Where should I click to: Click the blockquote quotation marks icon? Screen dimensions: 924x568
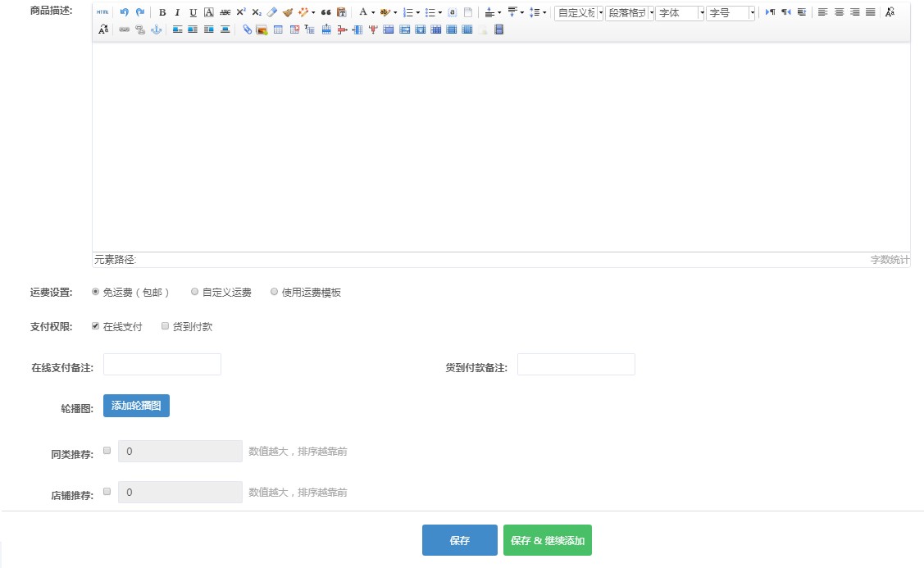[325, 12]
